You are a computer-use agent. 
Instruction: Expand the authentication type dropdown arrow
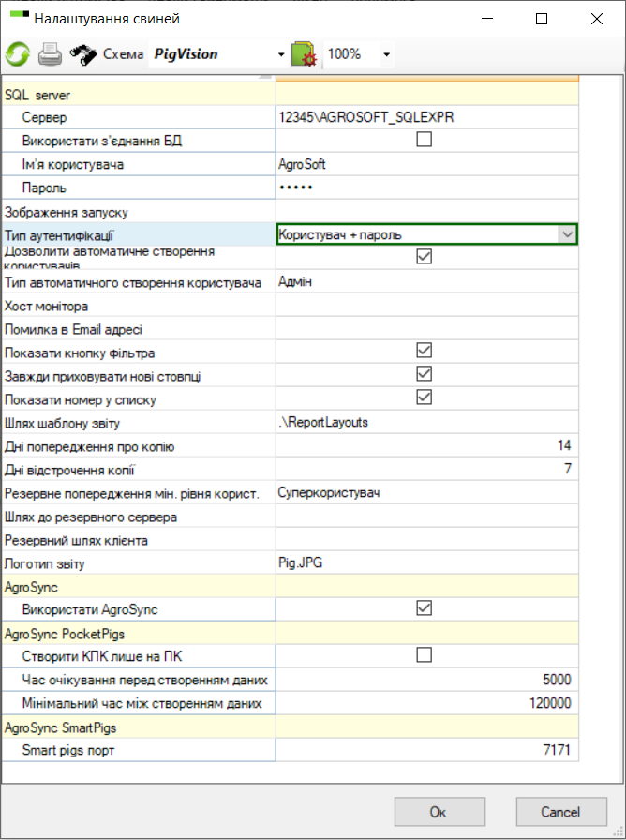tap(567, 234)
